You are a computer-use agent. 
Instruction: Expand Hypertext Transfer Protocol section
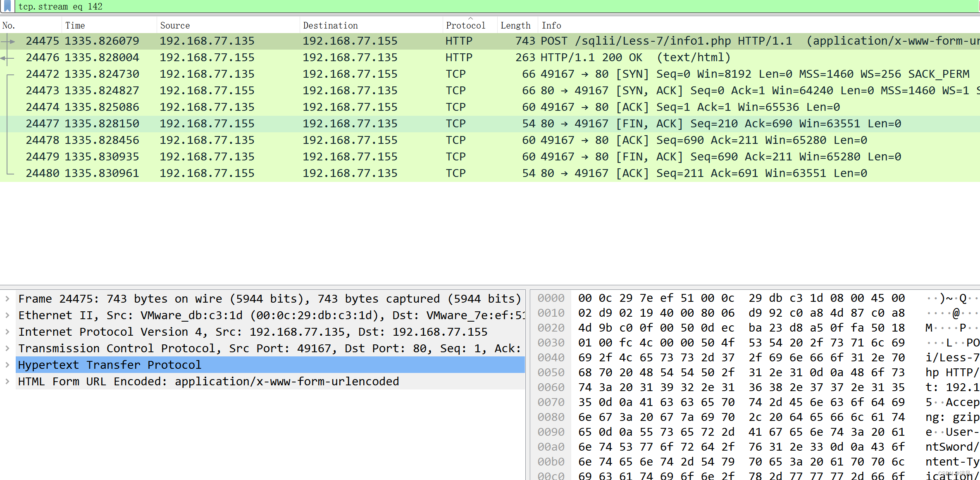point(7,365)
